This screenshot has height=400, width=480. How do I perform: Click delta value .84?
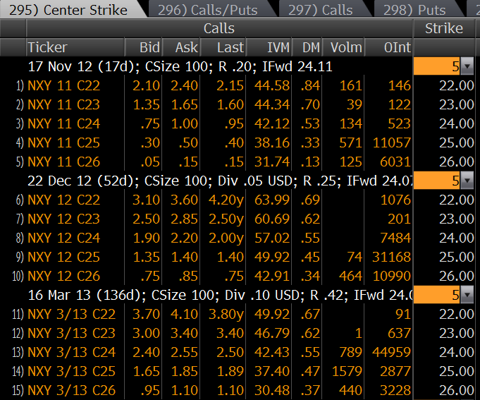[x=310, y=86]
